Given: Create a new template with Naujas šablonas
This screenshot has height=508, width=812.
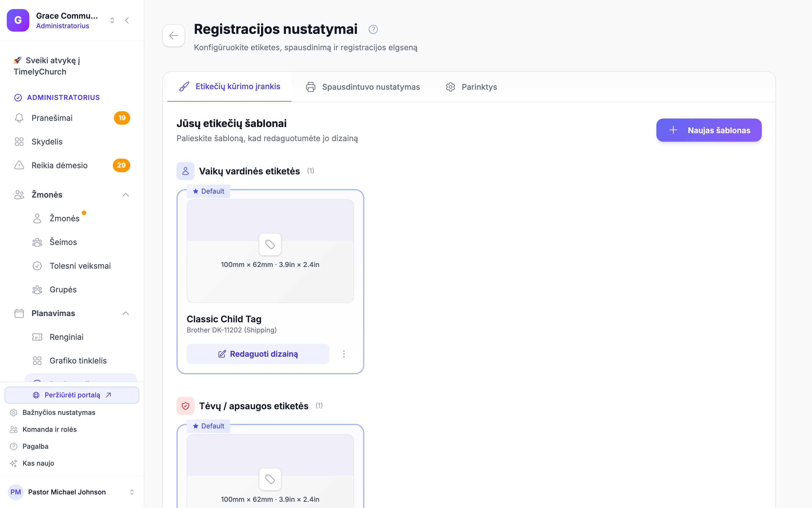Looking at the screenshot, I should coord(709,130).
